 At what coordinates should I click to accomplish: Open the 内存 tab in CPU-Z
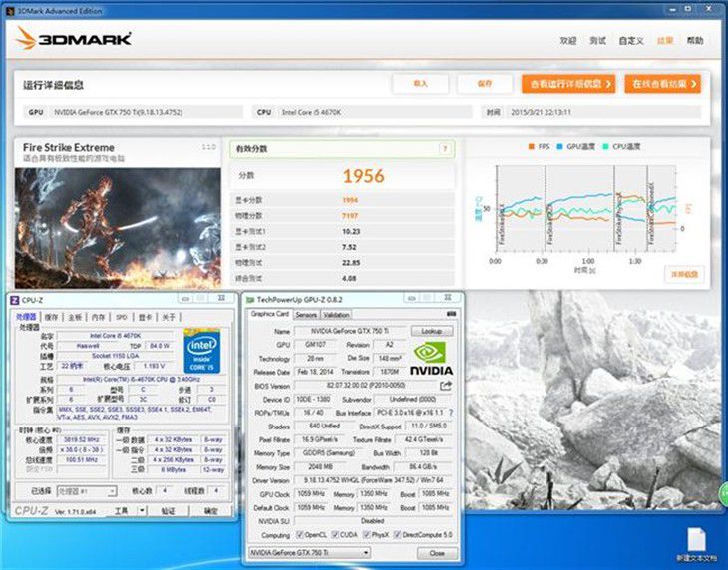98,317
